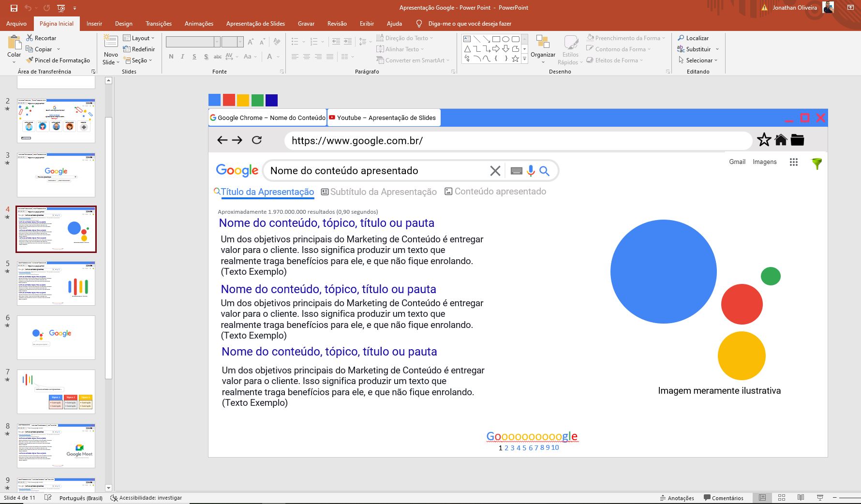
Task: Select the star shape in shapes gallery
Action: (515, 59)
